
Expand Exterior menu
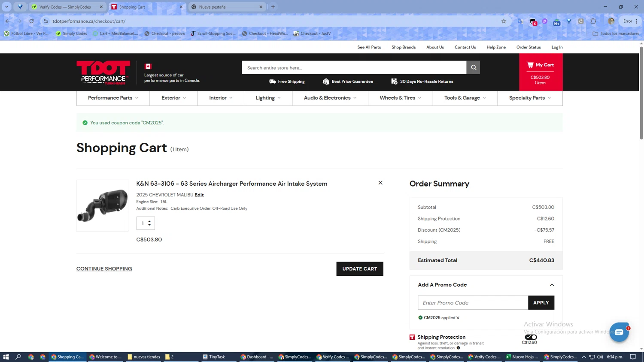[173, 98]
